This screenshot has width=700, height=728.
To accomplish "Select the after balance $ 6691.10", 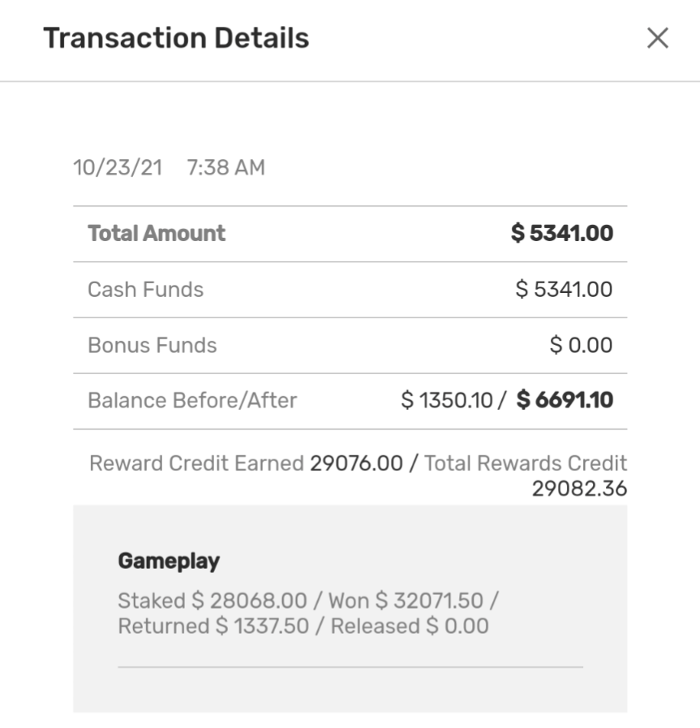I will click(x=565, y=400).
